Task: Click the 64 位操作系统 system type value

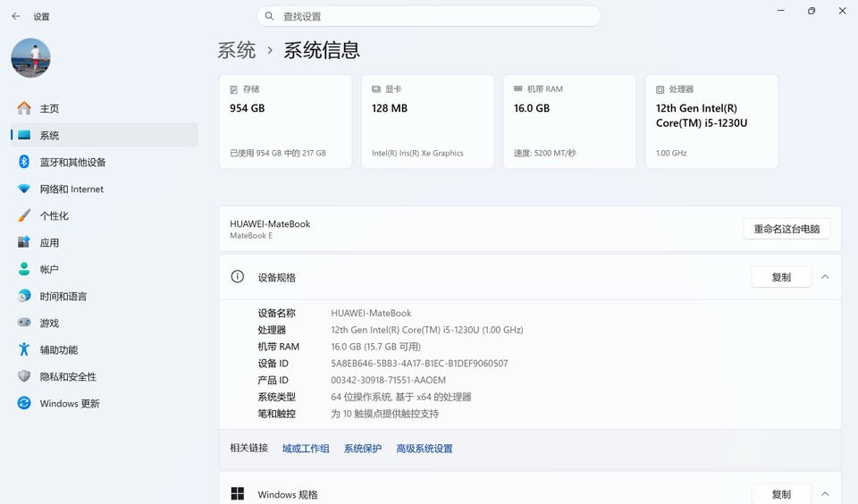Action: tap(401, 397)
